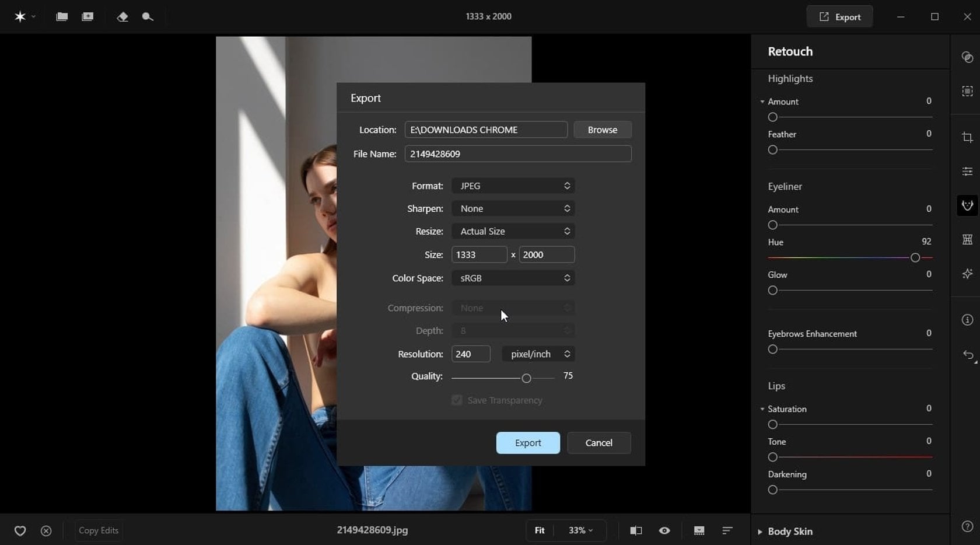This screenshot has height=545, width=980.
Task: Expand the Amount section under Highlights
Action: 762,101
